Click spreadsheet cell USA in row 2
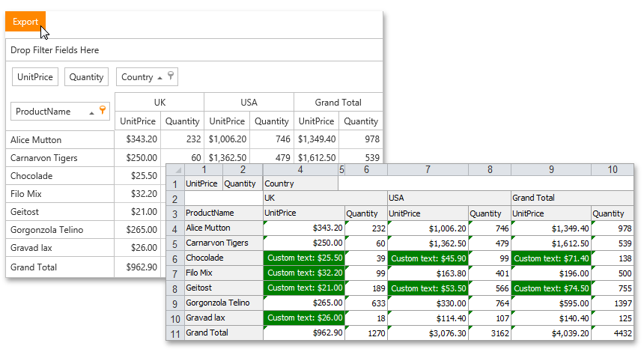644x352 pixels. pyautogui.click(x=449, y=198)
